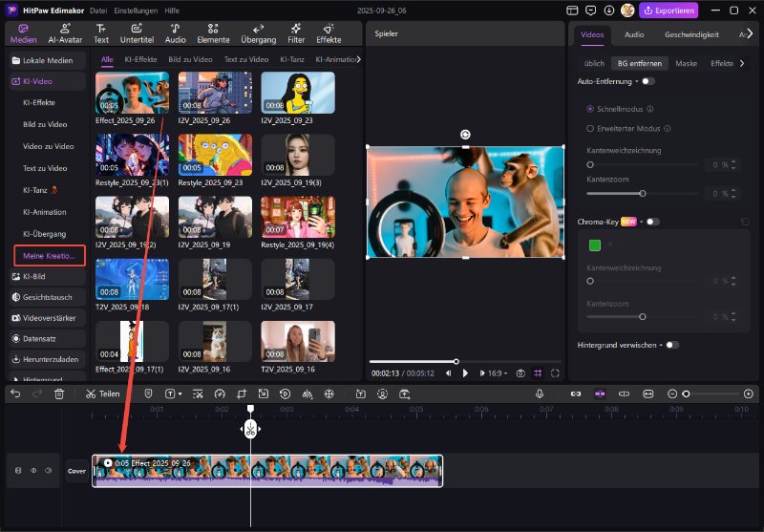Image resolution: width=764 pixels, height=532 pixels.
Task: Open the AI-Avatar tool
Action: (65, 33)
